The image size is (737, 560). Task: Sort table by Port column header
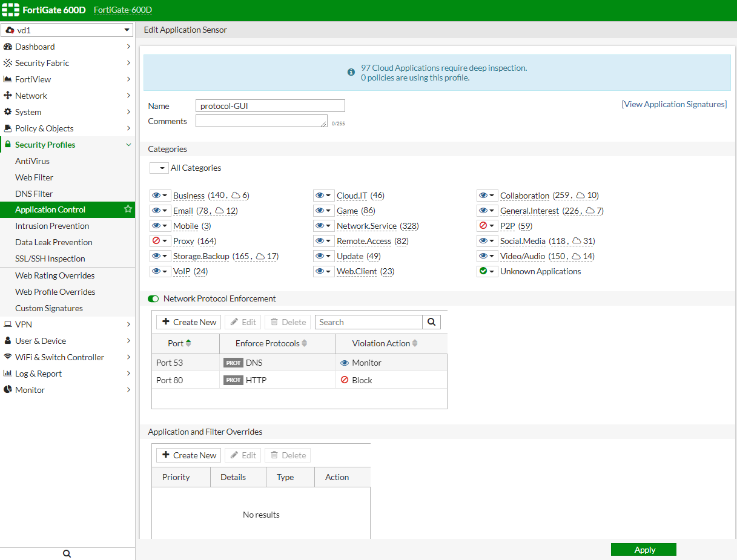coord(185,343)
